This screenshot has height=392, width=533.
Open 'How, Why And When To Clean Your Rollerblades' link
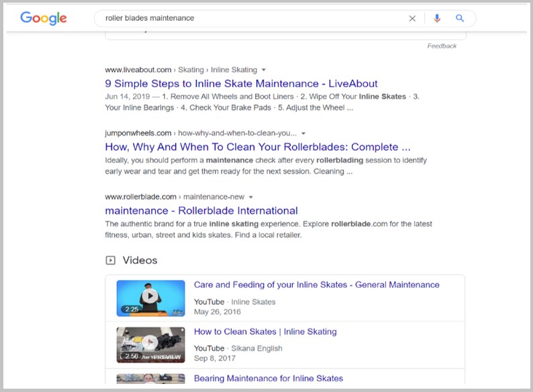(258, 147)
